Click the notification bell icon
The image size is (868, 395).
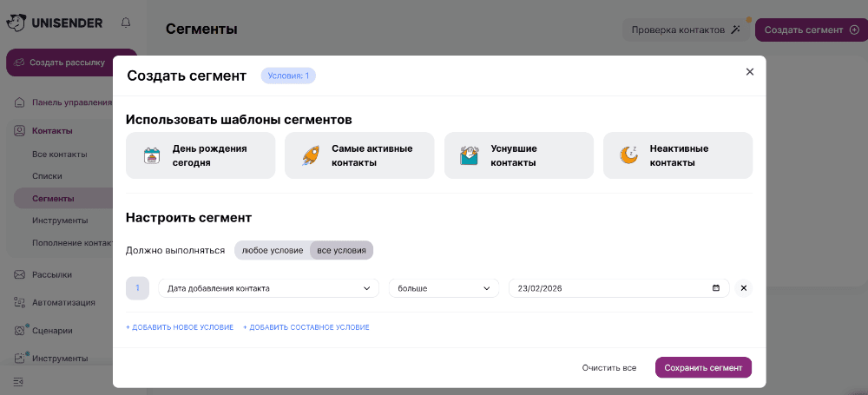(127, 23)
